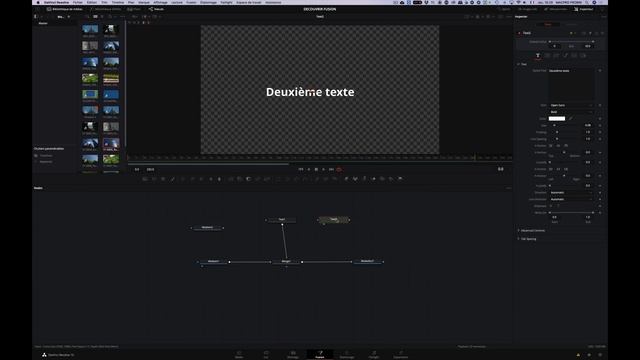Select the Timelines smart bin

pyautogui.click(x=46, y=156)
